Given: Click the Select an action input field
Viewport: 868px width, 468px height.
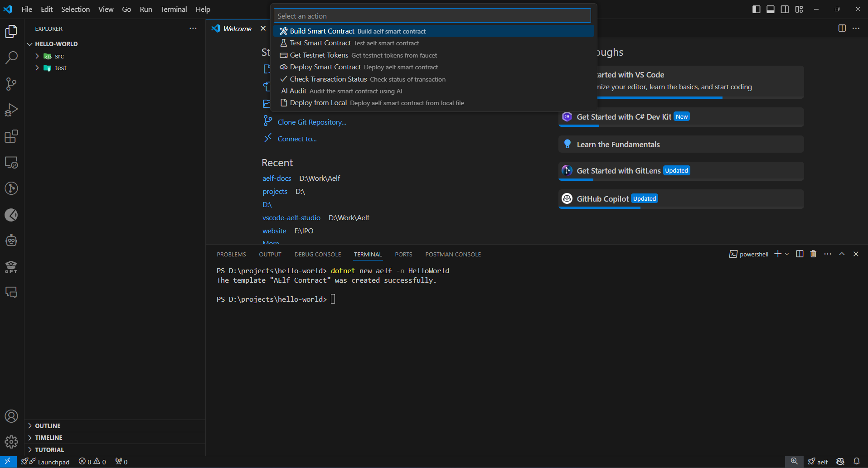Looking at the screenshot, I should pyautogui.click(x=432, y=16).
